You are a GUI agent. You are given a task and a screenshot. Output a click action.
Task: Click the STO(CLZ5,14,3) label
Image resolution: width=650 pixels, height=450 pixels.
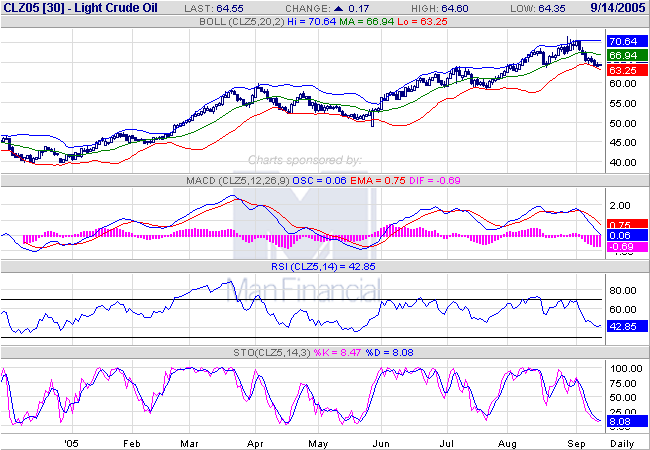[272, 353]
